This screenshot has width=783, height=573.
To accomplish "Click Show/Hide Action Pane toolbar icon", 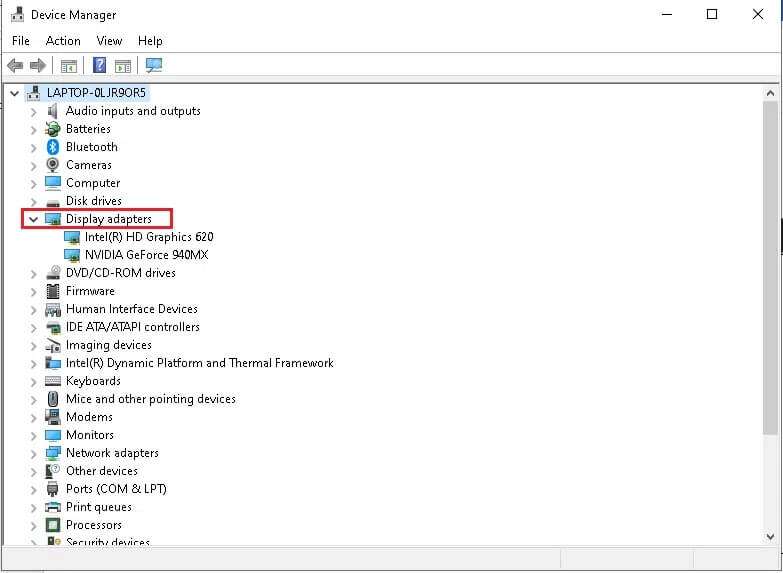I will tap(123, 65).
